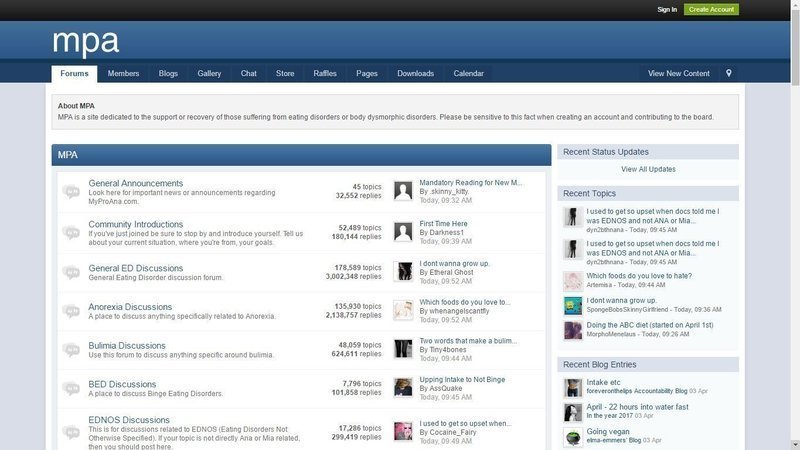Open the Calendar tab
Image resolution: width=800 pixels, height=450 pixels.
(468, 73)
